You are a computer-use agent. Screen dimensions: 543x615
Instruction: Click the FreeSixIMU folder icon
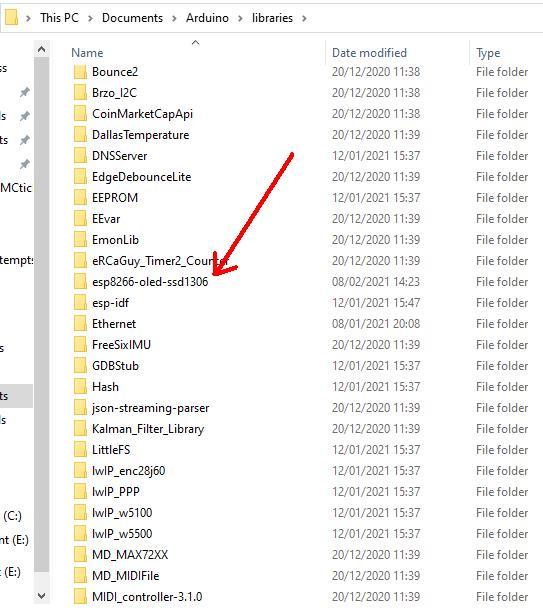(80, 345)
